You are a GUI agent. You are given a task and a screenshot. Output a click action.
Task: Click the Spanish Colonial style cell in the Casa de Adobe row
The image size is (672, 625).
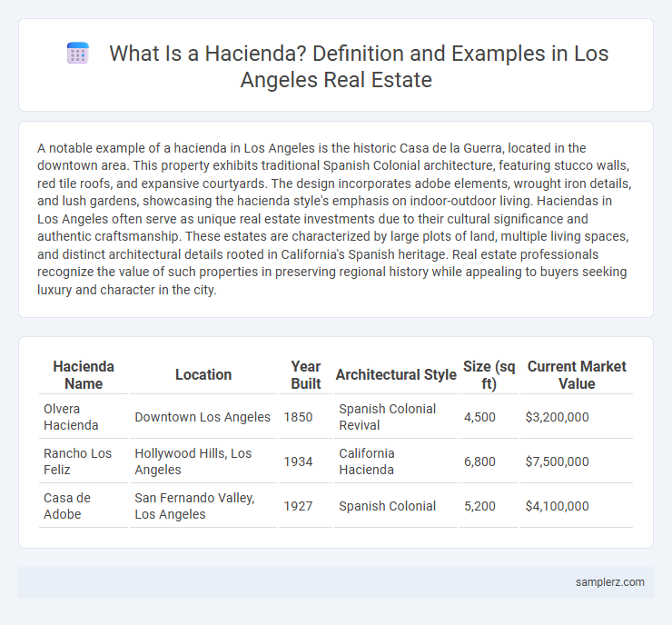[396, 506]
